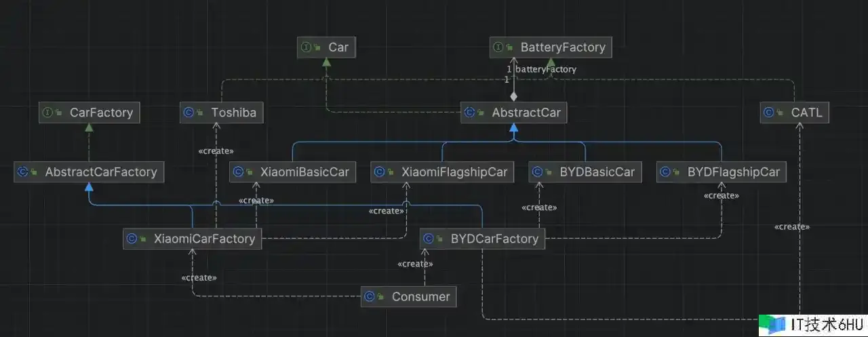Click the class icon on the Consumer node
Viewport: 868px width, 337px height.
click(x=370, y=297)
